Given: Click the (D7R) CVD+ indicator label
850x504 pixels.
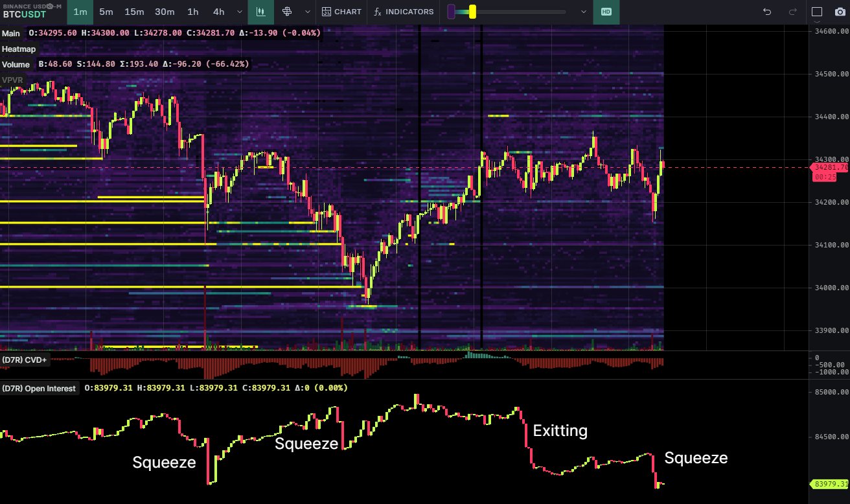Looking at the screenshot, I should coord(25,359).
